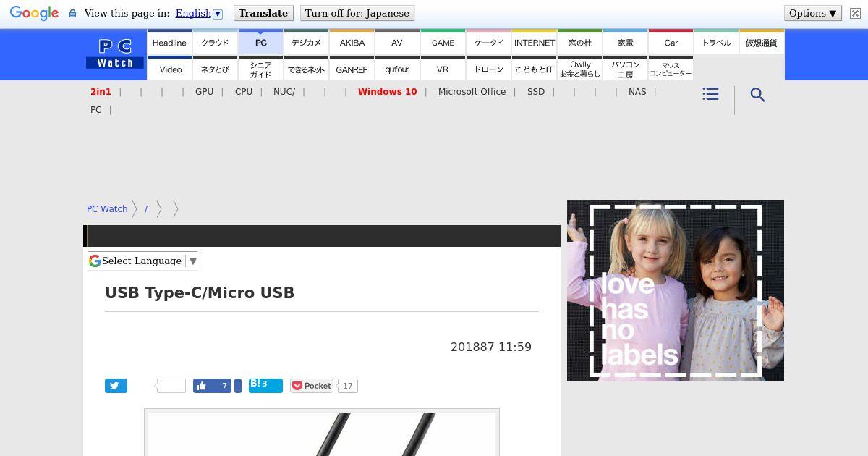868x456 pixels.
Task: Open the ドローン tab
Action: click(x=488, y=69)
